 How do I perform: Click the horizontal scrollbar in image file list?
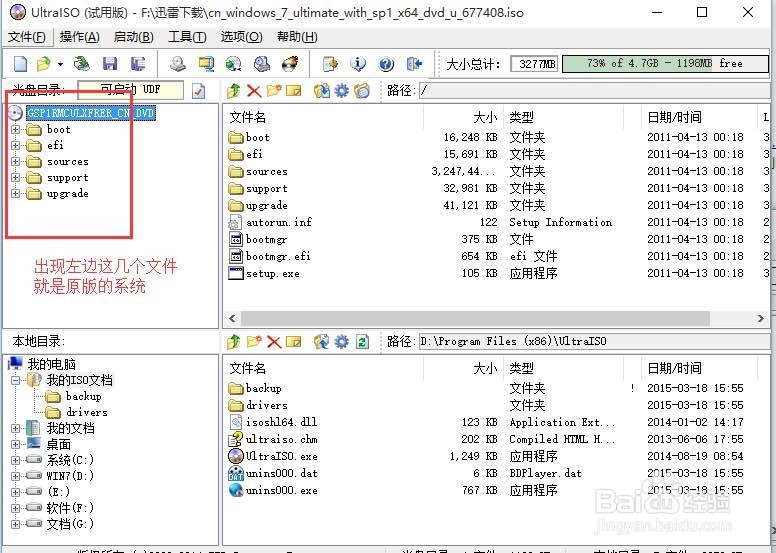point(475,318)
